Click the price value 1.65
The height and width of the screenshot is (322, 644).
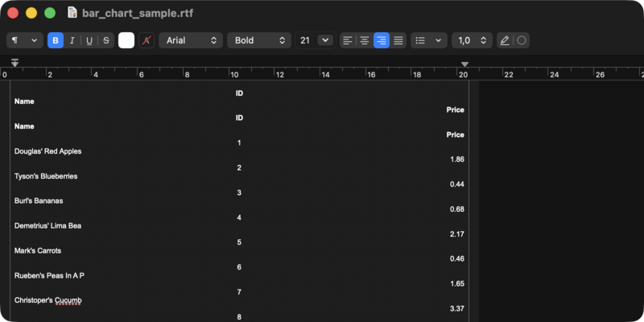[x=457, y=284]
